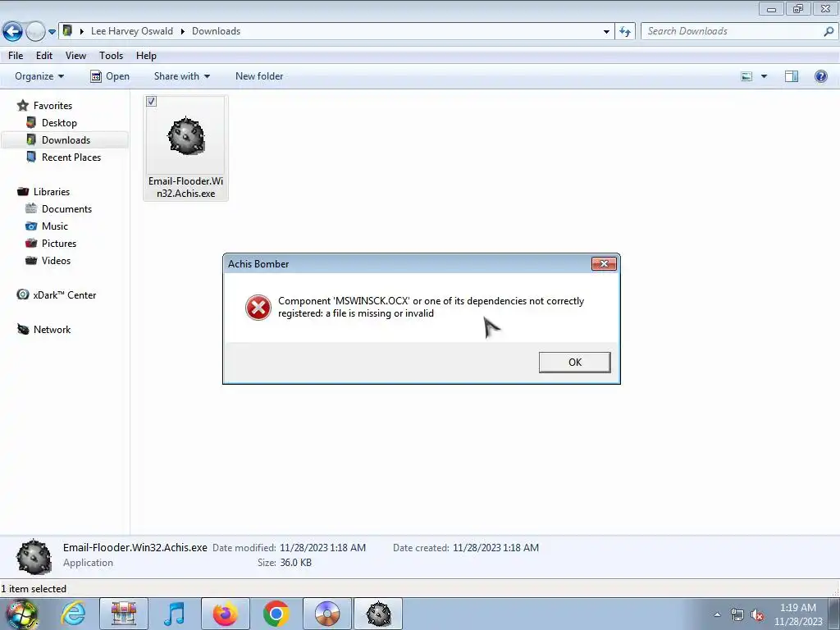Show hidden tray icons arrow

coord(717,614)
